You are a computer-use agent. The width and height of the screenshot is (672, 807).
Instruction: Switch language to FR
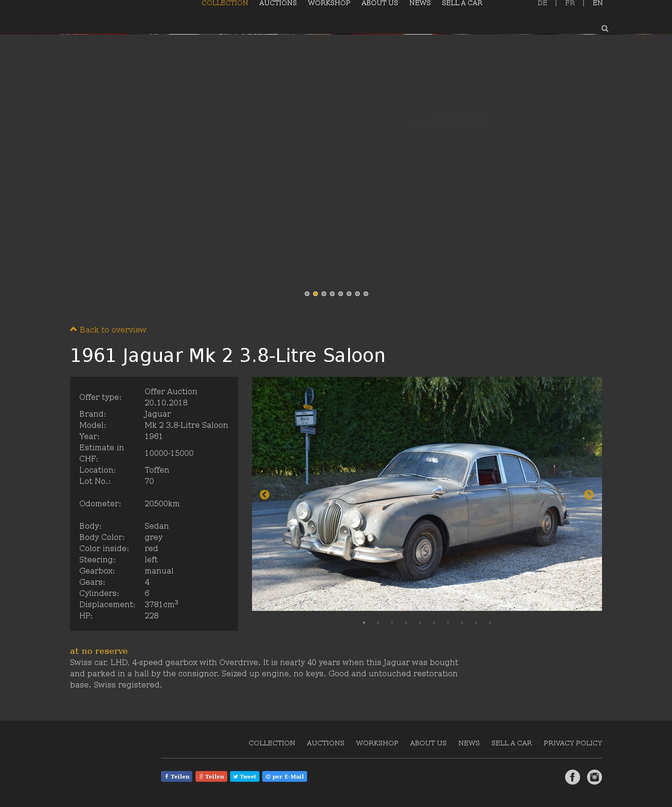coord(570,3)
